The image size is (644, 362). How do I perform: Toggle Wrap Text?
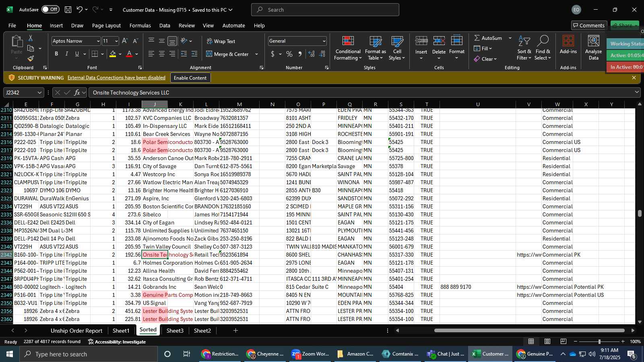pyautogui.click(x=221, y=41)
